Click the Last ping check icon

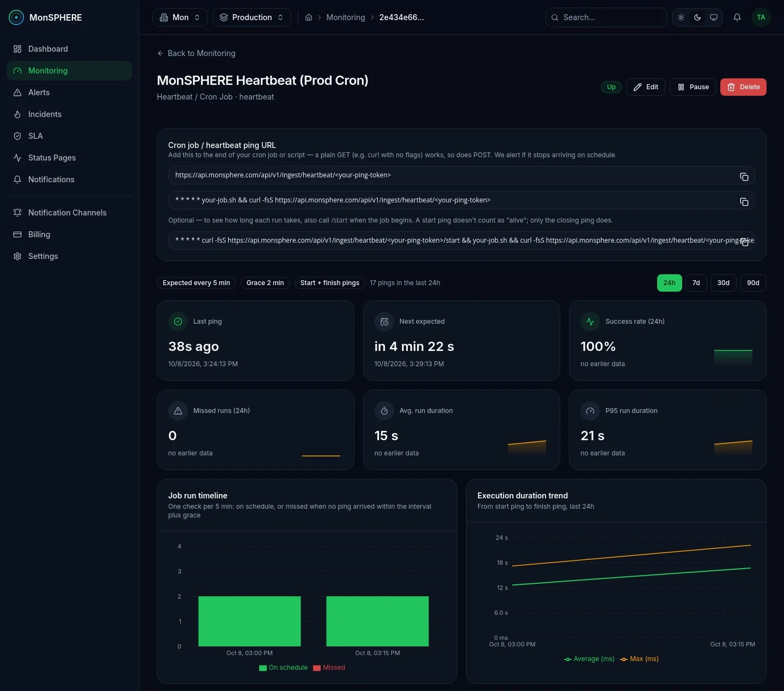(x=178, y=322)
